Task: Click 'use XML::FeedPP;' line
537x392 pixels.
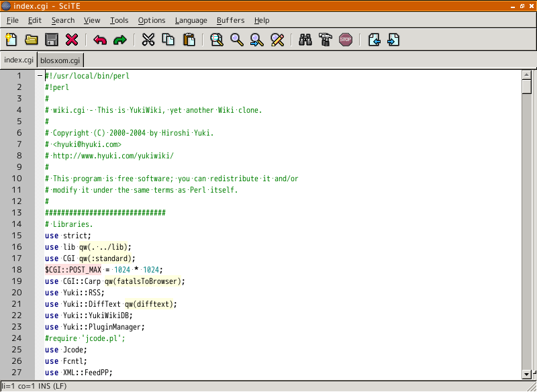Action: tap(79, 373)
